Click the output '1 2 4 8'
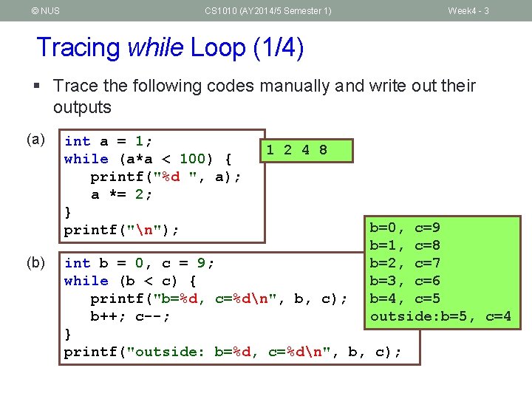Viewport: 532px width, 399px height. point(297,149)
